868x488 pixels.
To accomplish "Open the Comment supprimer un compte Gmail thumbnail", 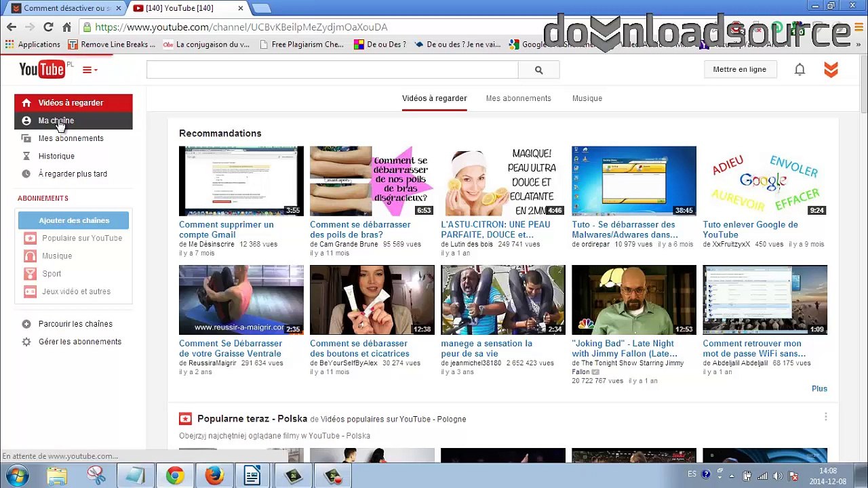I will (x=241, y=181).
